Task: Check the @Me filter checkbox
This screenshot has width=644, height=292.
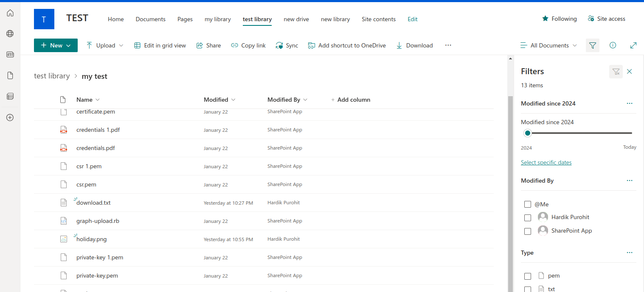Action: 528,204
